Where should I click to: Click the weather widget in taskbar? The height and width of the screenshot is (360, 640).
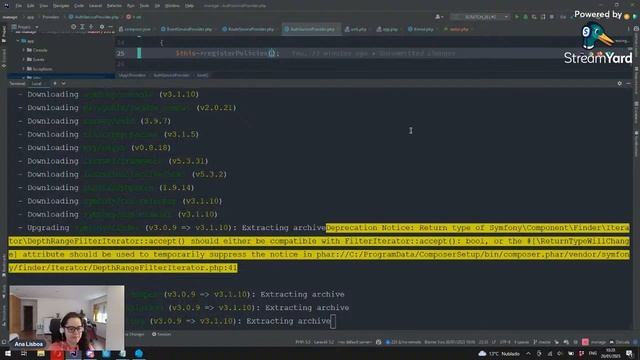[499, 353]
